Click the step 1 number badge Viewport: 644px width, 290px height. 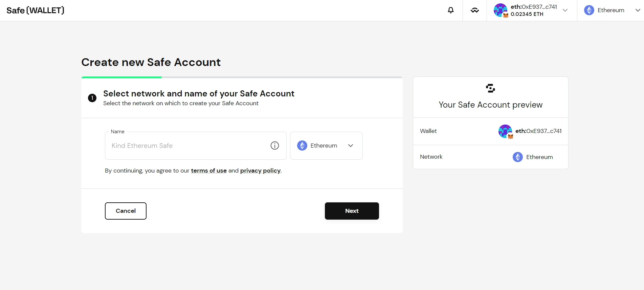(x=92, y=98)
